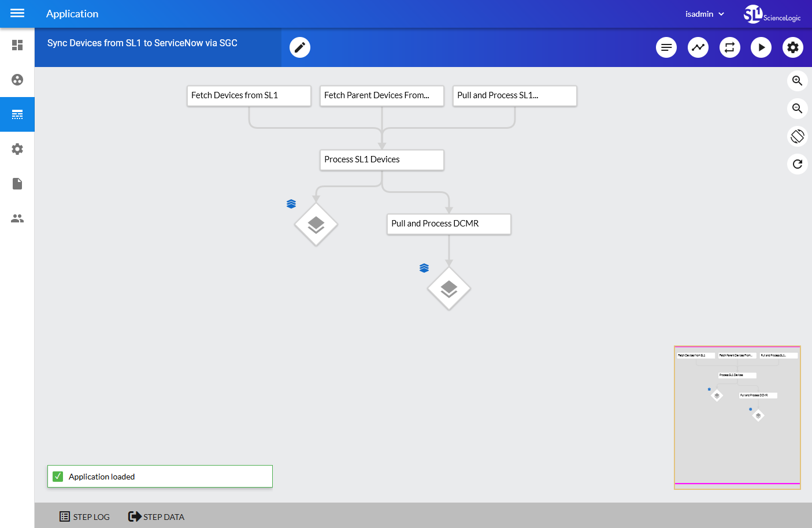
Task: Run the application with play button
Action: click(x=761, y=47)
